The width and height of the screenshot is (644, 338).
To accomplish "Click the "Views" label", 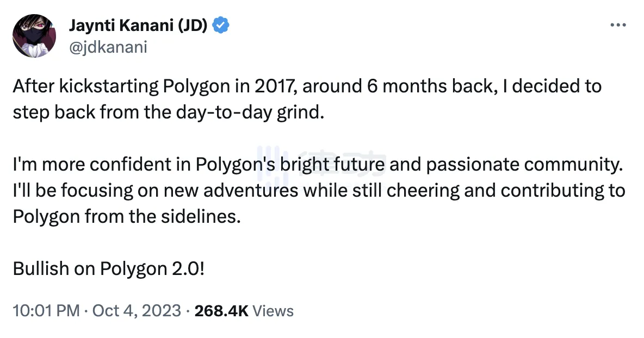I will 274,311.
